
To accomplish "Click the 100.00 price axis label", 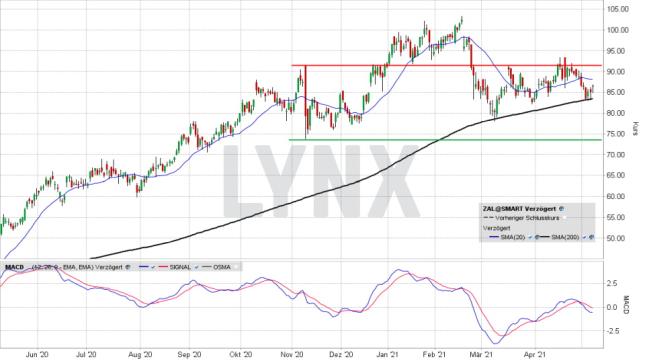I will [x=618, y=30].
